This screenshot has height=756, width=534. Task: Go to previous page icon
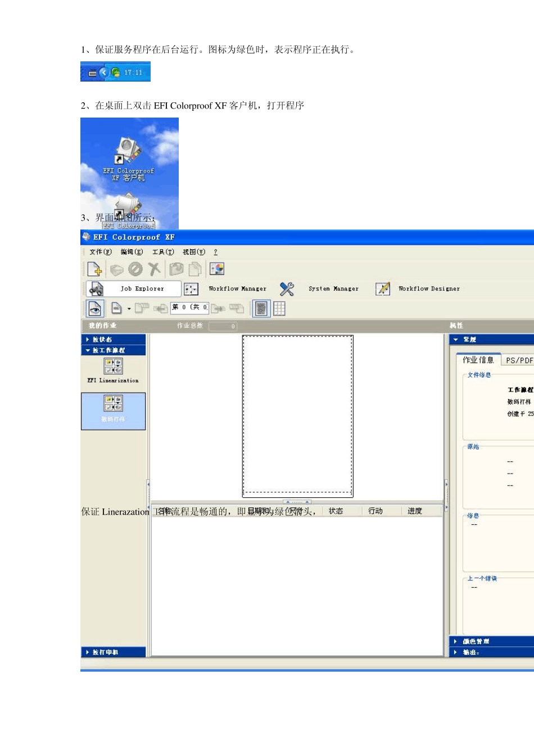click(x=161, y=308)
